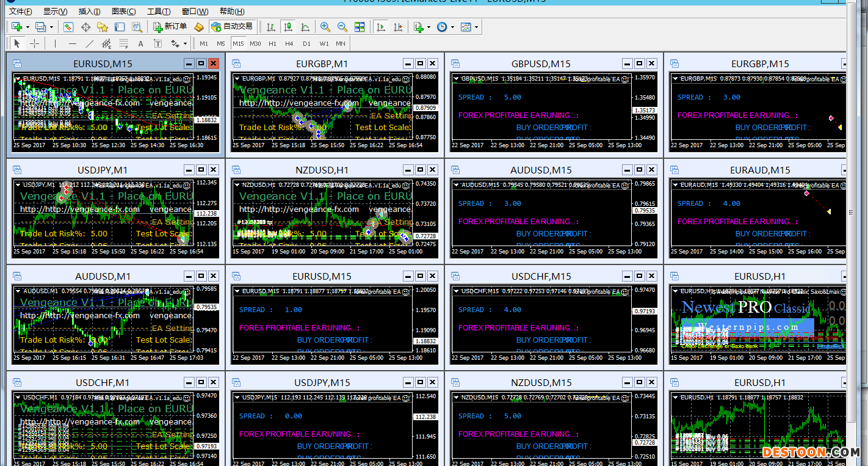Show the Market Watch panel
The height and width of the screenshot is (466, 868).
coord(68,27)
